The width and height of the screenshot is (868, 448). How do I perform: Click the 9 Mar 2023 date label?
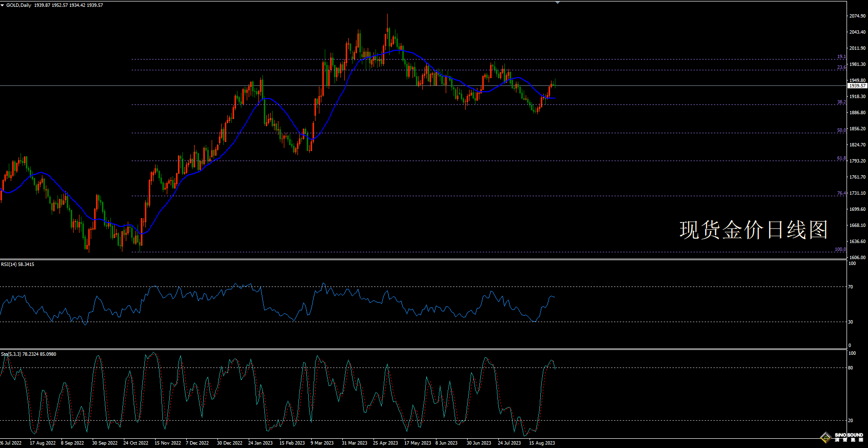322,443
